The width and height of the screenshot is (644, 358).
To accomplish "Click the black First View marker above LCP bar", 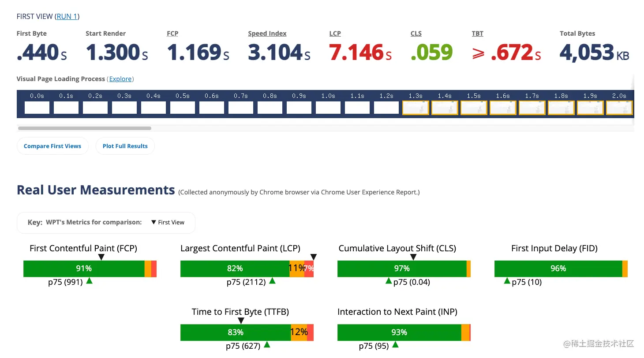I will coord(314,257).
